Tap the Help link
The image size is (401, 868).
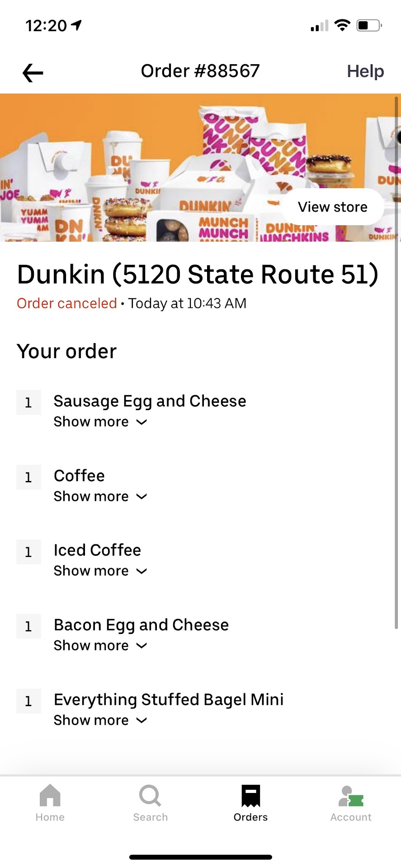click(x=365, y=71)
